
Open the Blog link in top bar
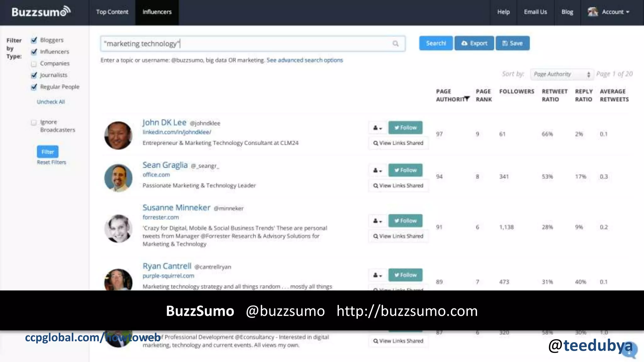pos(567,12)
